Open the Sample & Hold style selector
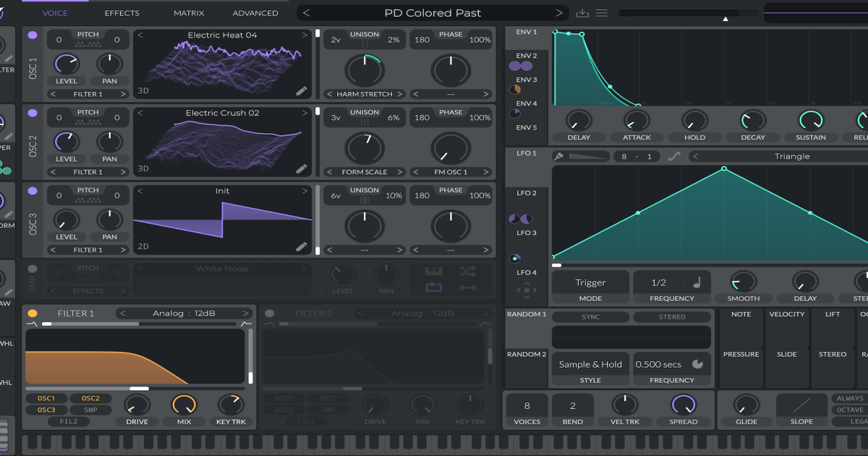Image resolution: width=868 pixels, height=456 pixels. [x=590, y=364]
